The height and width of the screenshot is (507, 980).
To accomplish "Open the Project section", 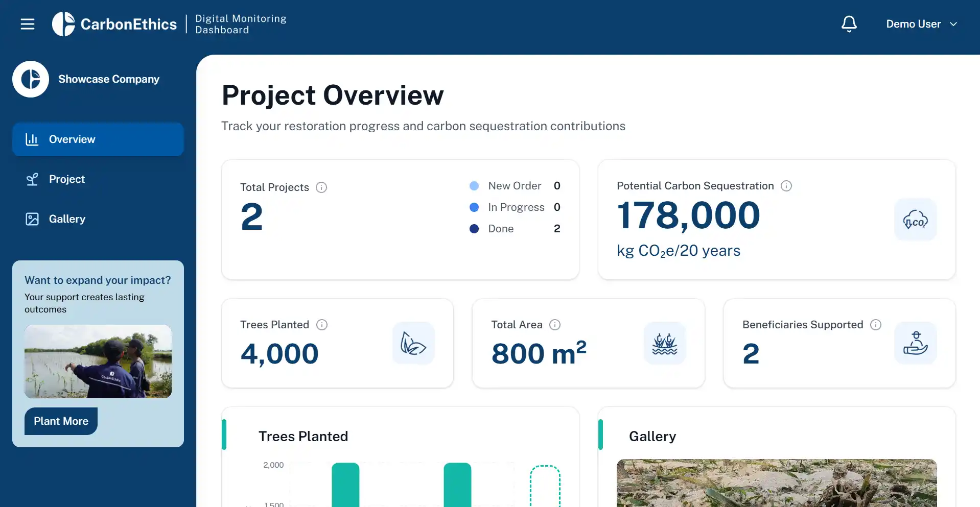I will pyautogui.click(x=98, y=179).
